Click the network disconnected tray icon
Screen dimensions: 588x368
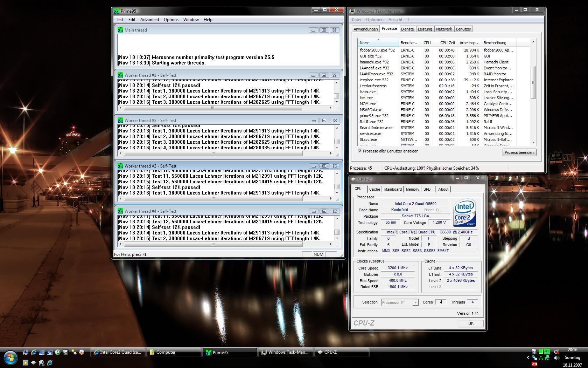tap(557, 352)
